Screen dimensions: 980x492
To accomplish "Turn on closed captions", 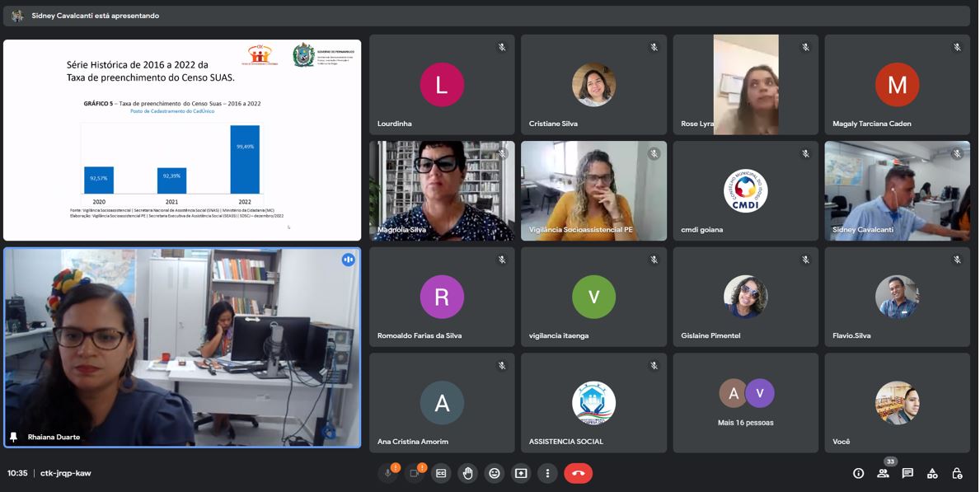I will (x=441, y=473).
